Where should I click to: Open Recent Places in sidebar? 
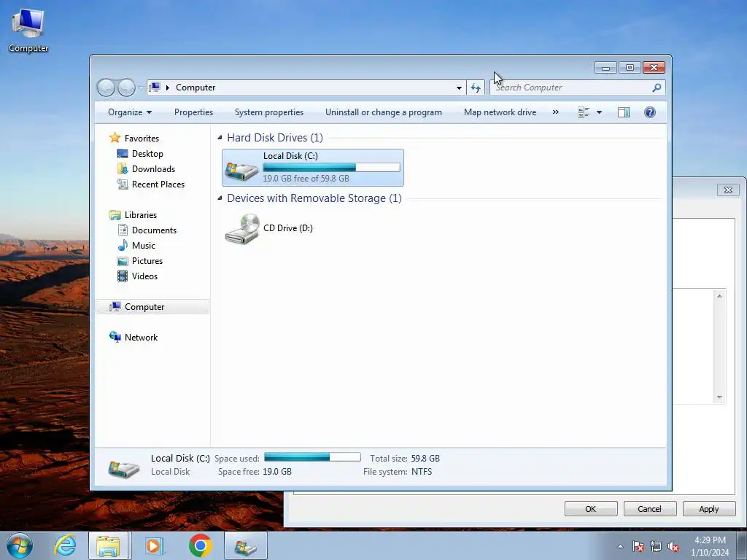coord(158,184)
